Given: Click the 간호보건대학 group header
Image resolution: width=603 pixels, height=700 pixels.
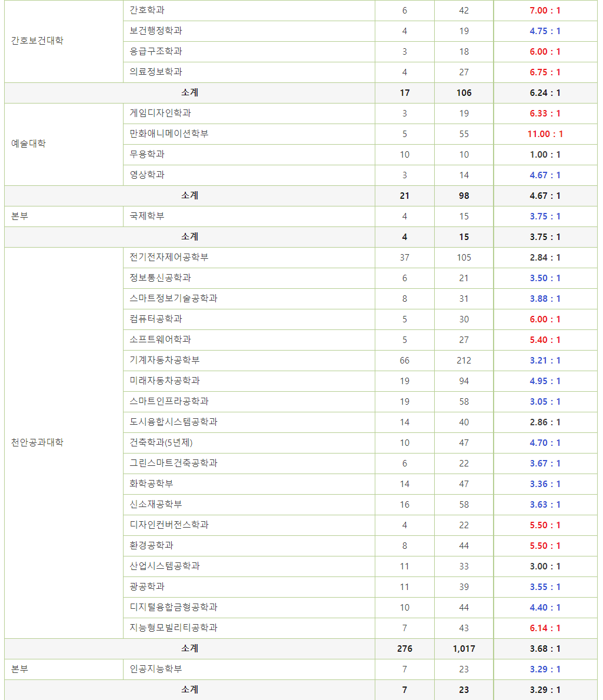Looking at the screenshot, I should tap(32, 41).
